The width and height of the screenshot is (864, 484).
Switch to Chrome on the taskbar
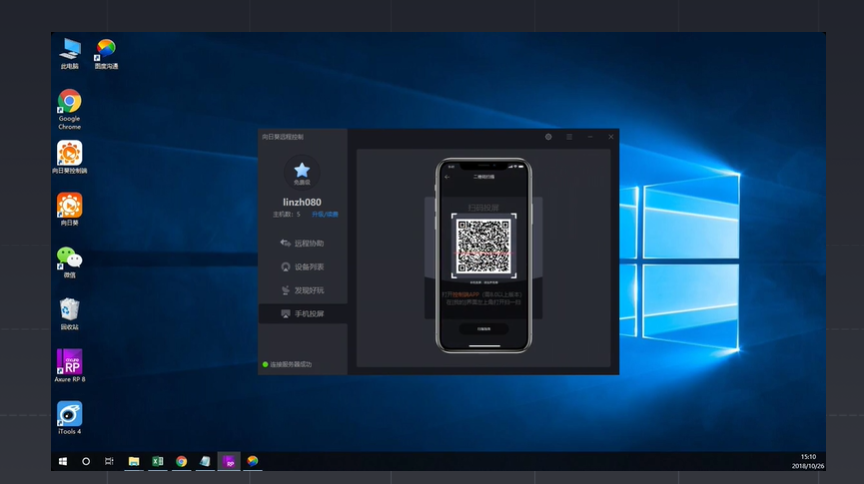pyautogui.click(x=181, y=461)
